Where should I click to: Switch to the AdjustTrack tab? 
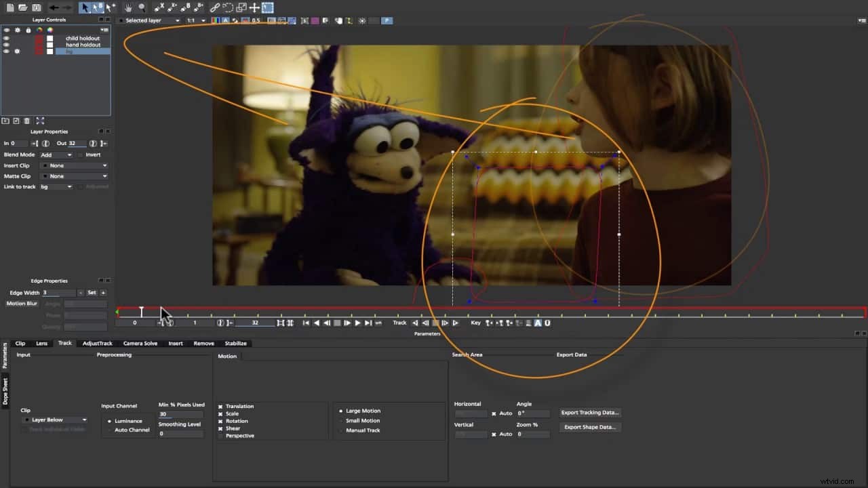96,343
